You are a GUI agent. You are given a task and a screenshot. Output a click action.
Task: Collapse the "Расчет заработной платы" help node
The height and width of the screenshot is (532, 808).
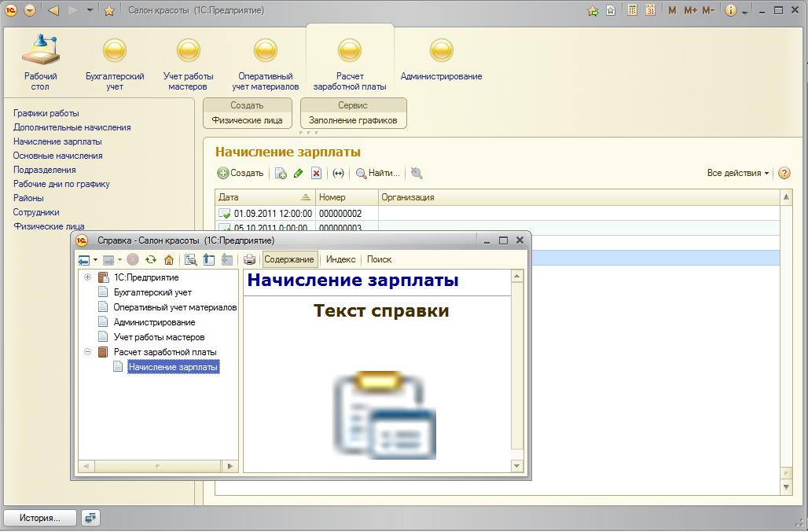[x=87, y=352]
